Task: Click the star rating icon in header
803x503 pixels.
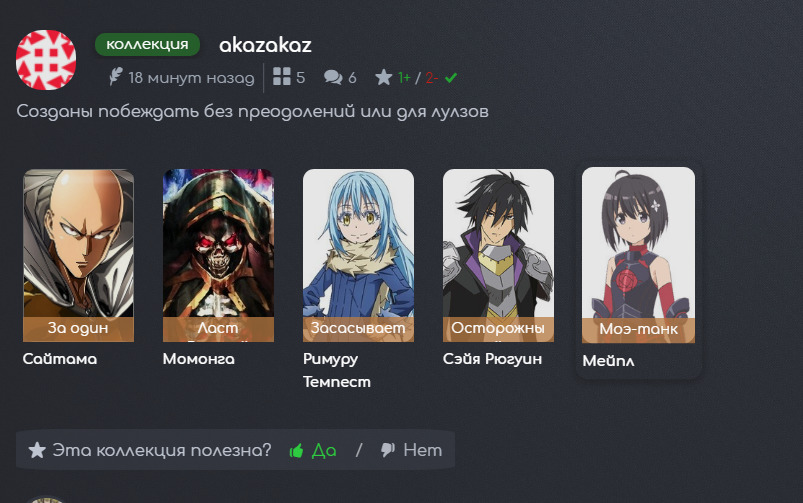Action: (x=383, y=77)
